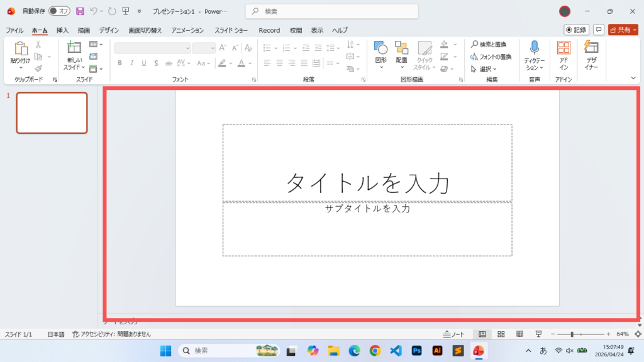Image resolution: width=644 pixels, height=362 pixels.
Task: Click the bulleted list icon
Action: tap(267, 47)
